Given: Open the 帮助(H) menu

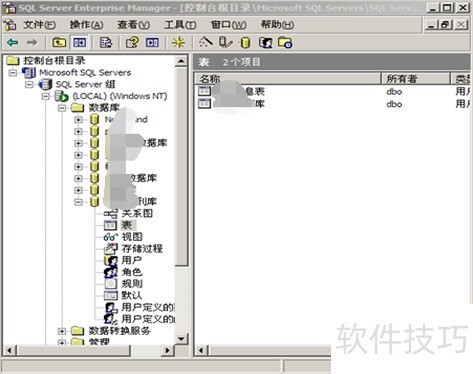Looking at the screenshot, I should 277,24.
